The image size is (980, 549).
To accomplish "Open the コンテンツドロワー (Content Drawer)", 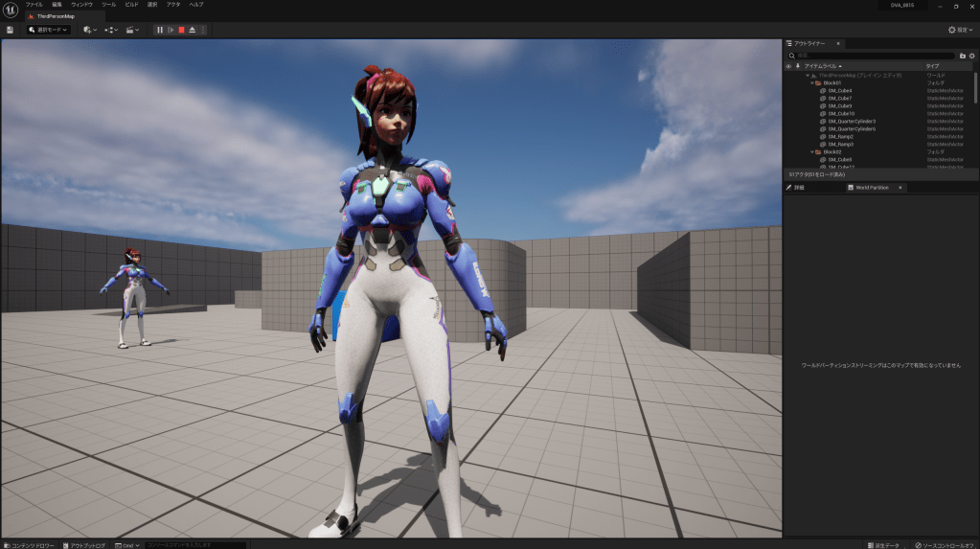I will pos(30,545).
